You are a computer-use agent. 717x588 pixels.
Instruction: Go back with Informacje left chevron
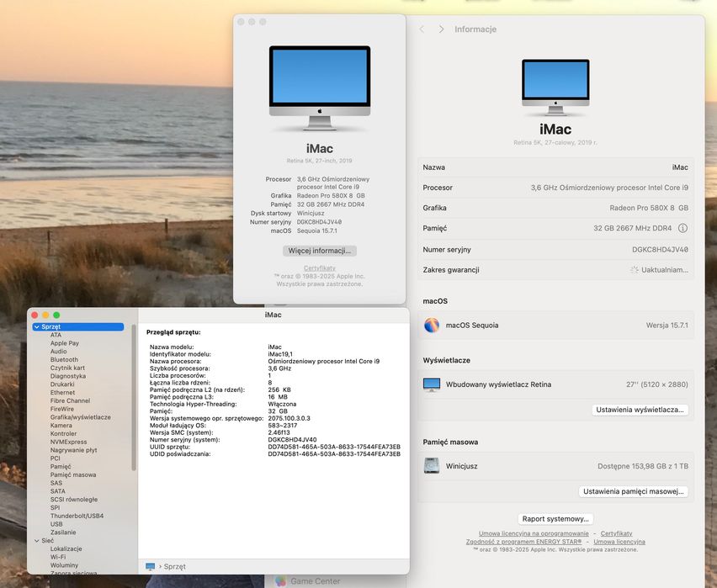coord(422,29)
